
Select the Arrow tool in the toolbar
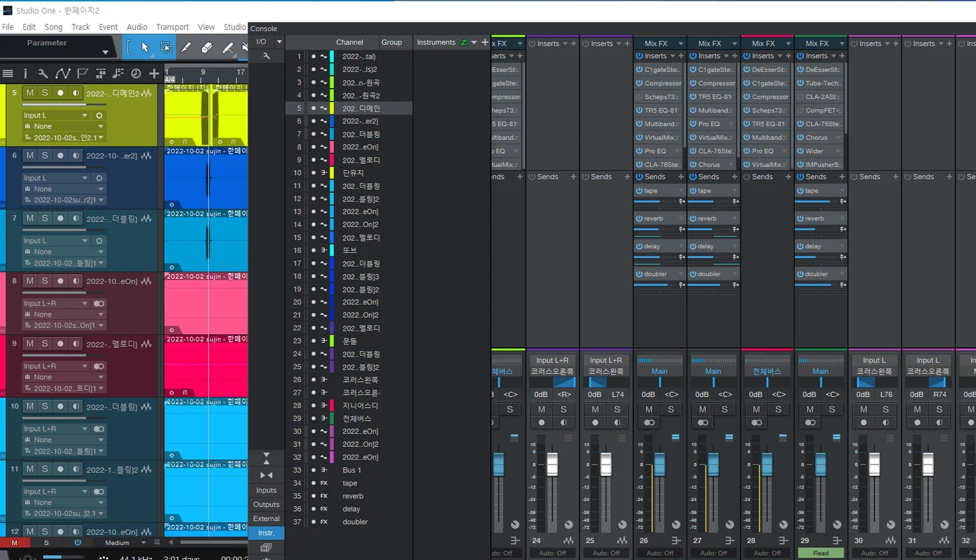pyautogui.click(x=145, y=47)
